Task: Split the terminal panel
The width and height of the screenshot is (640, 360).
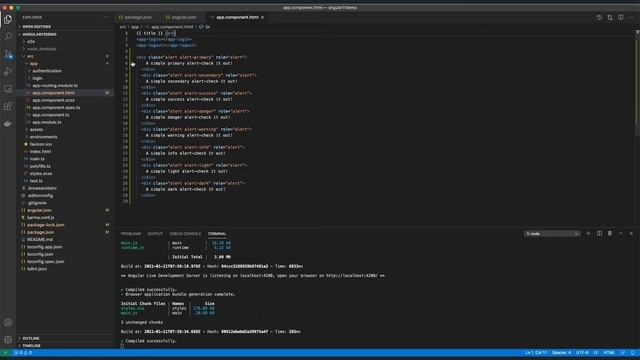Action: tap(599, 233)
